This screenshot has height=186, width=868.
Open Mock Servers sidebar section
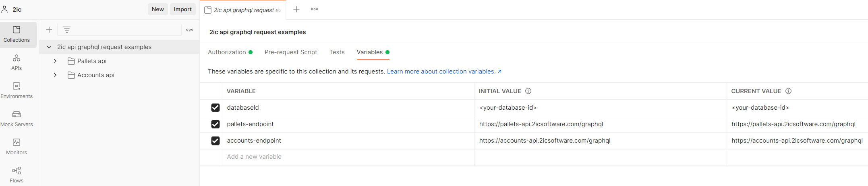[17, 119]
